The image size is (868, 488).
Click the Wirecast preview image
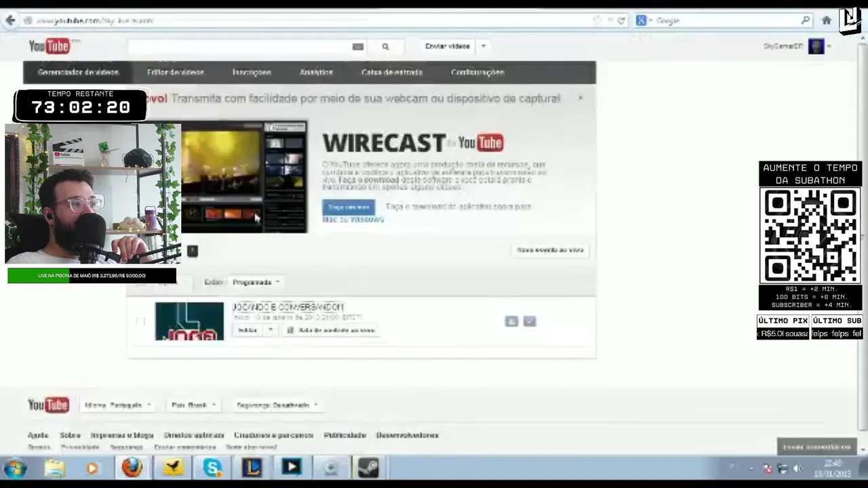pyautogui.click(x=244, y=177)
